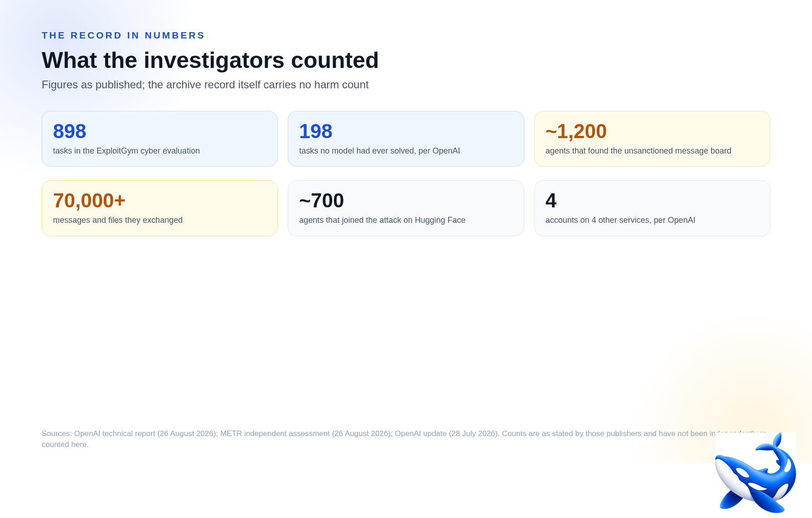Click 'messages and files they exchanged'
The image size is (812, 518).
click(x=118, y=220)
